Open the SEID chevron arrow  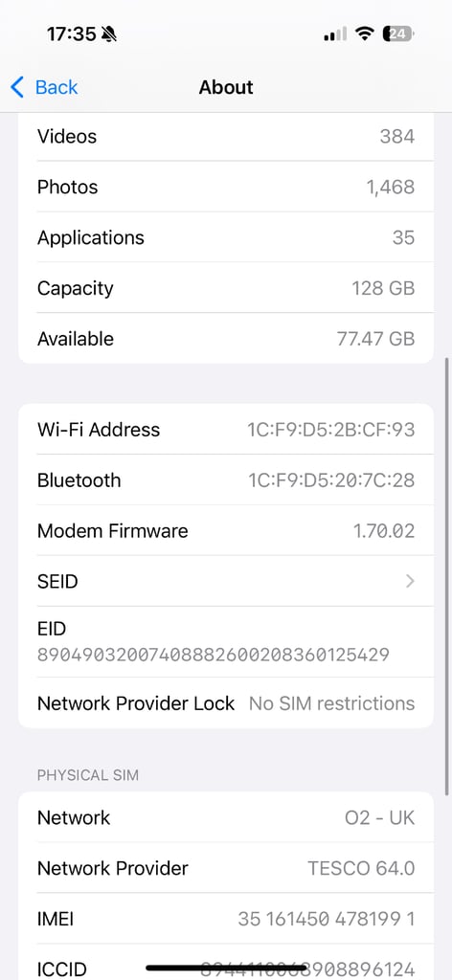[x=410, y=581]
